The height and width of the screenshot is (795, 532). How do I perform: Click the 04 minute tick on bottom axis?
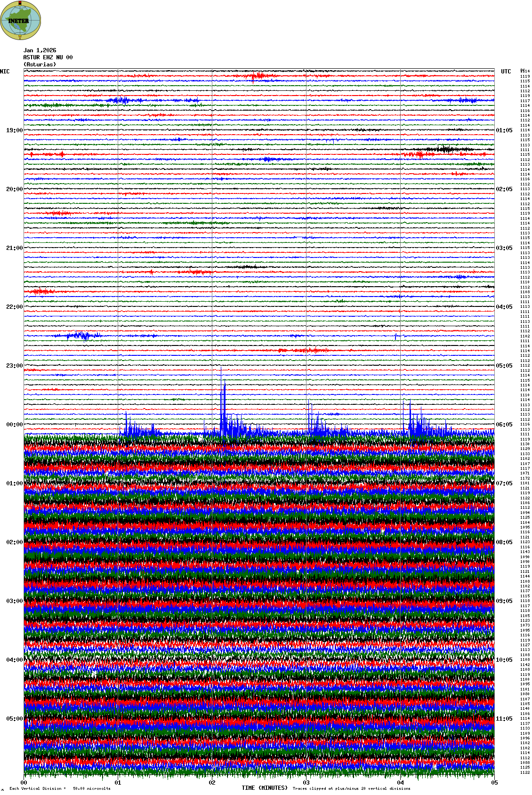click(400, 783)
